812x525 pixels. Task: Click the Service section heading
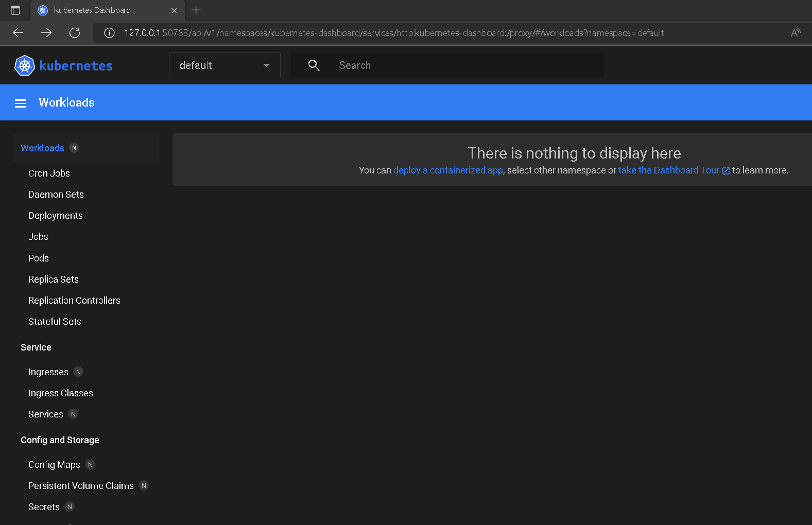point(36,347)
